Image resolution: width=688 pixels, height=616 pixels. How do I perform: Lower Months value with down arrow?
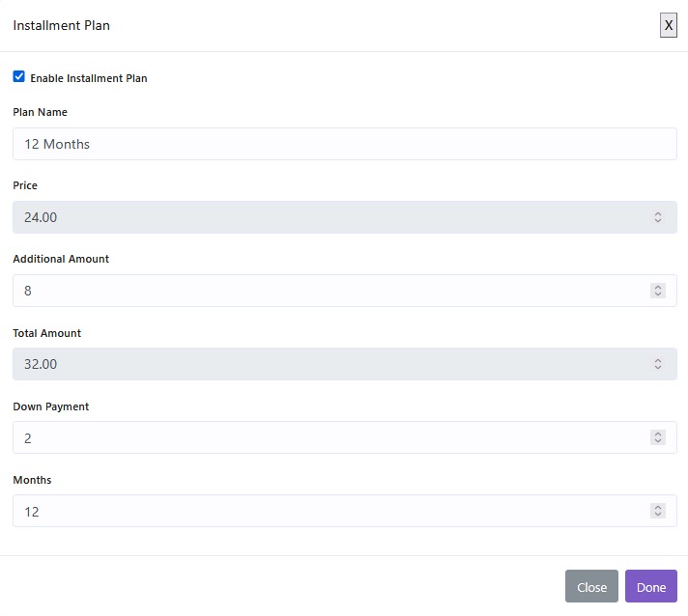(657, 516)
